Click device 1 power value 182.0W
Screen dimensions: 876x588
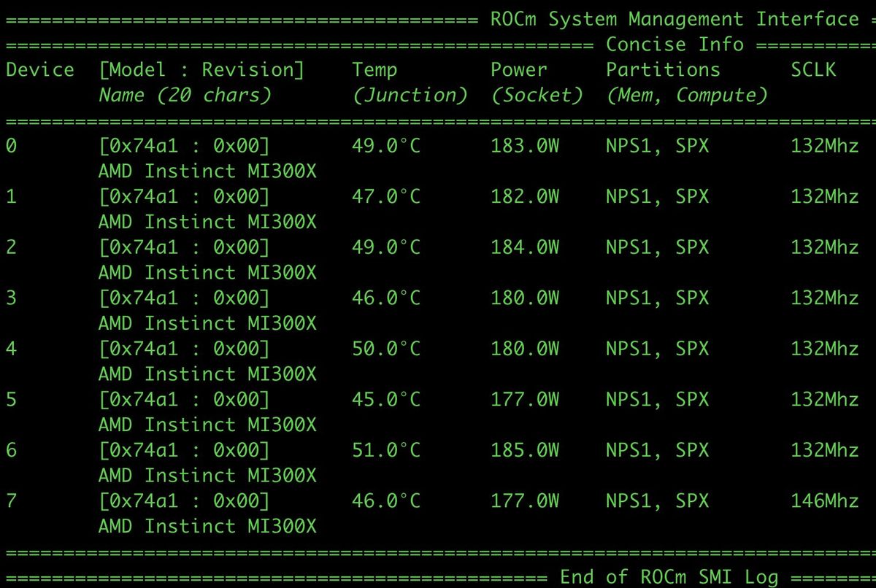click(525, 197)
